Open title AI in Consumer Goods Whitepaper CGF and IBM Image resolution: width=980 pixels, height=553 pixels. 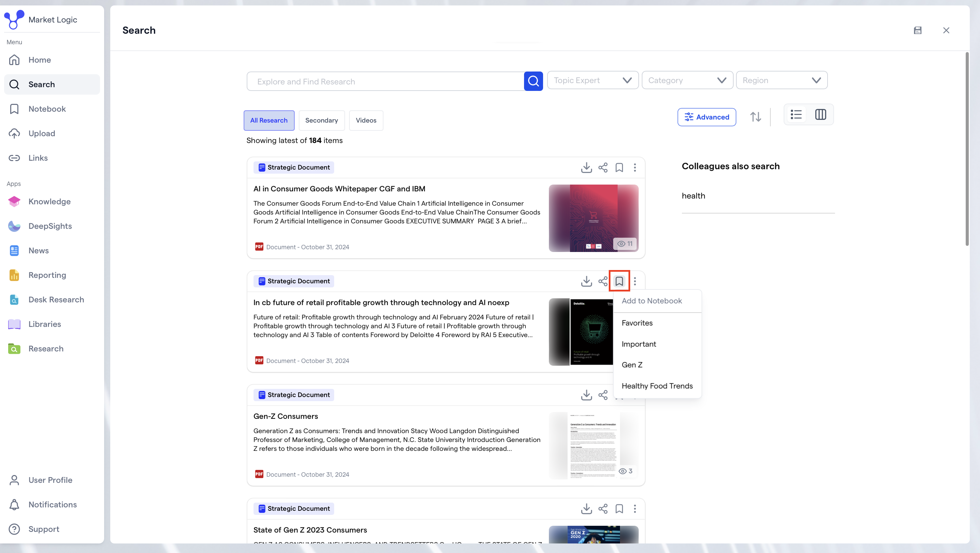point(339,189)
